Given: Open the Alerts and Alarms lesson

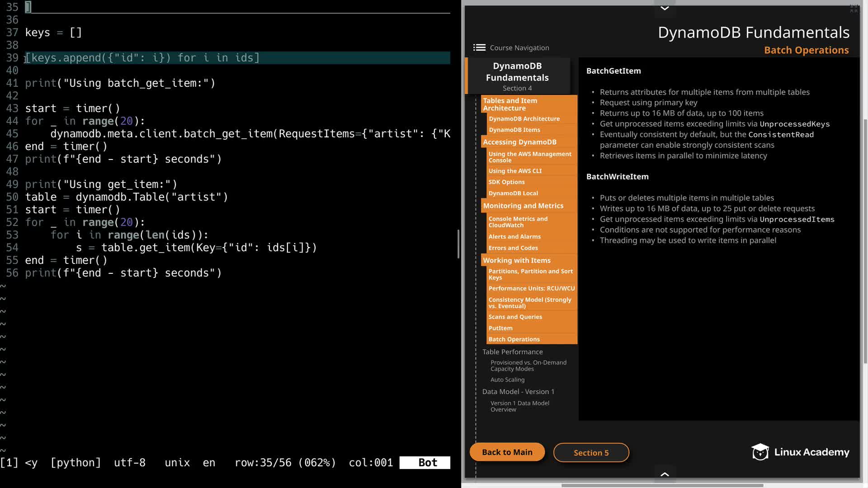Looking at the screenshot, I should (x=514, y=236).
